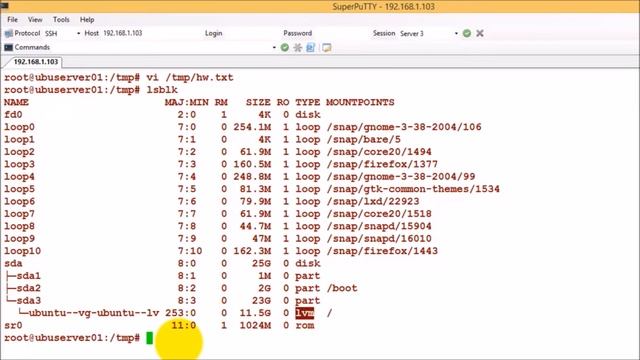Open the File menu
This screenshot has height=360, width=640.
[12, 20]
